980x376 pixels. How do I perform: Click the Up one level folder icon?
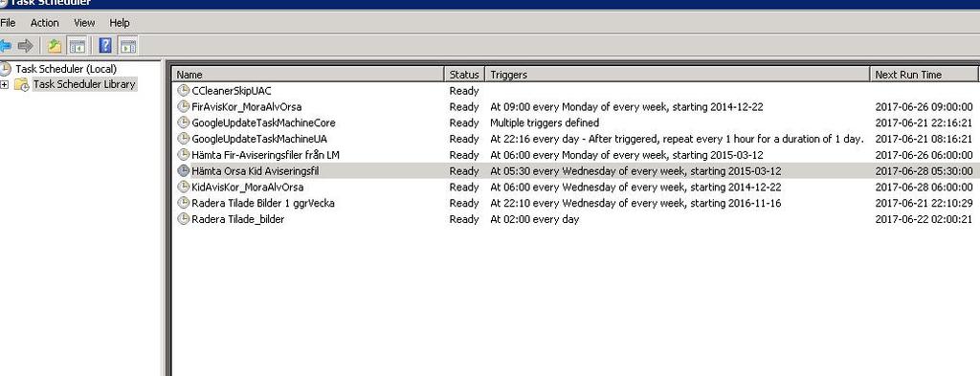pyautogui.click(x=55, y=46)
